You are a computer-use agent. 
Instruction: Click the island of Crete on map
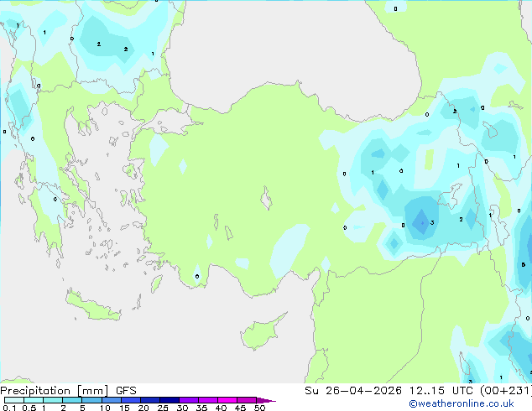click(92, 305)
